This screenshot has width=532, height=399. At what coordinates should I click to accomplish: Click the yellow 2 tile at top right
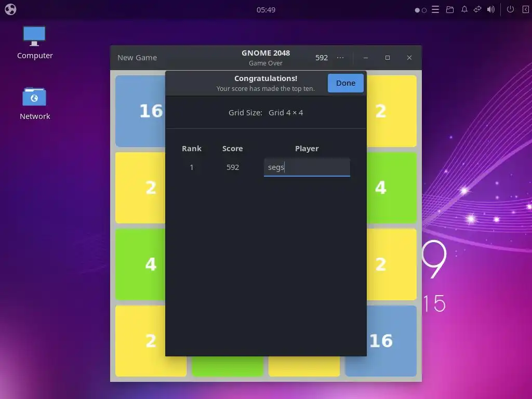point(392,111)
